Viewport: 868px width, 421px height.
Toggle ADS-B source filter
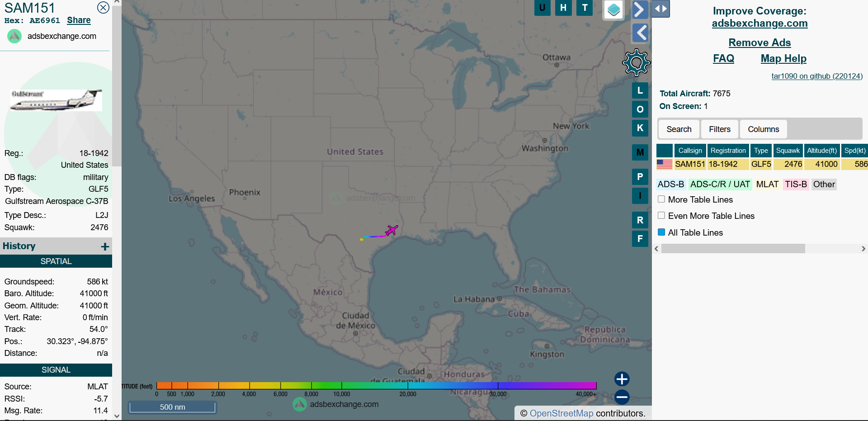point(671,184)
